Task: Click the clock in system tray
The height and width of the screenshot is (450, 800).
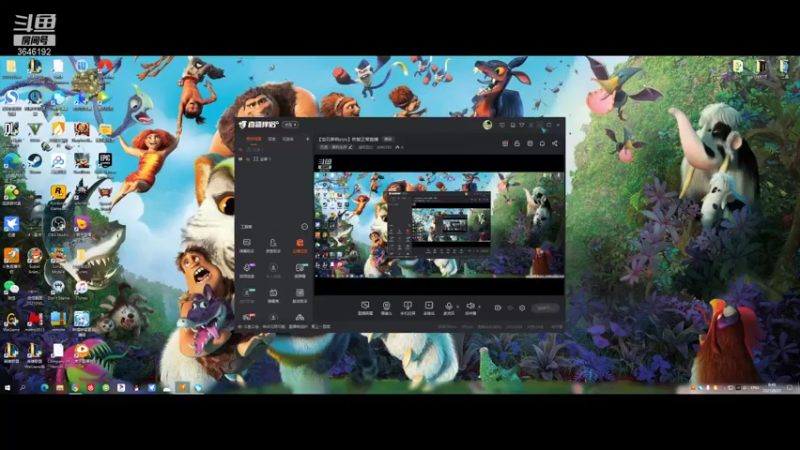Action: click(x=771, y=388)
